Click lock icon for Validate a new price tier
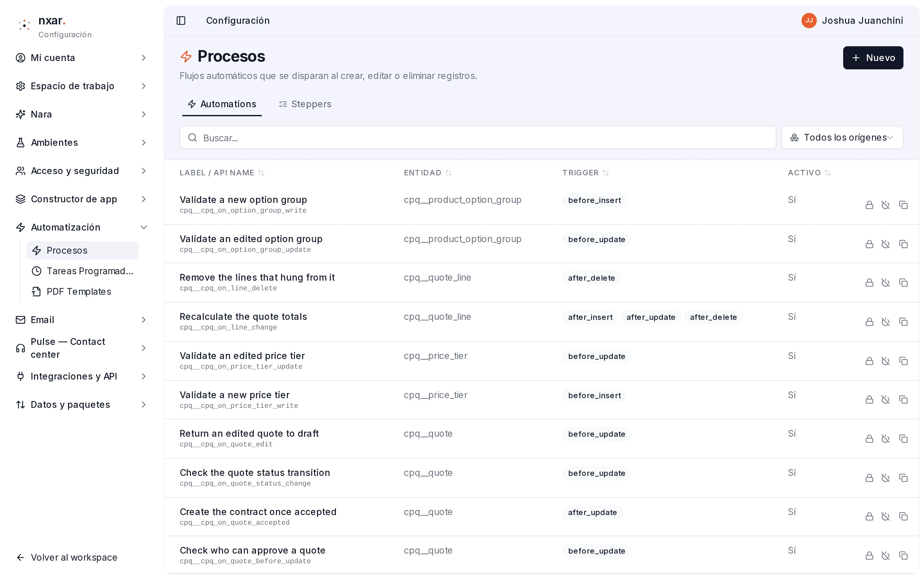This screenshot has height=578, width=924. (869, 400)
